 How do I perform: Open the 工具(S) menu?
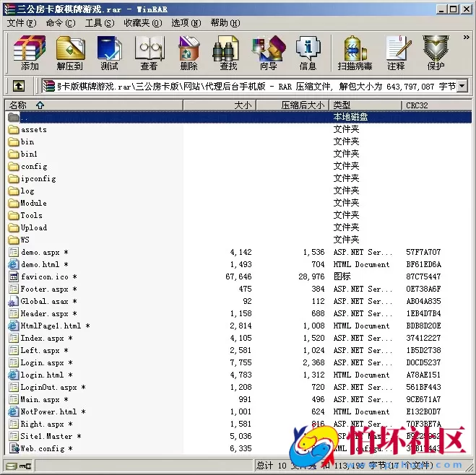100,23
